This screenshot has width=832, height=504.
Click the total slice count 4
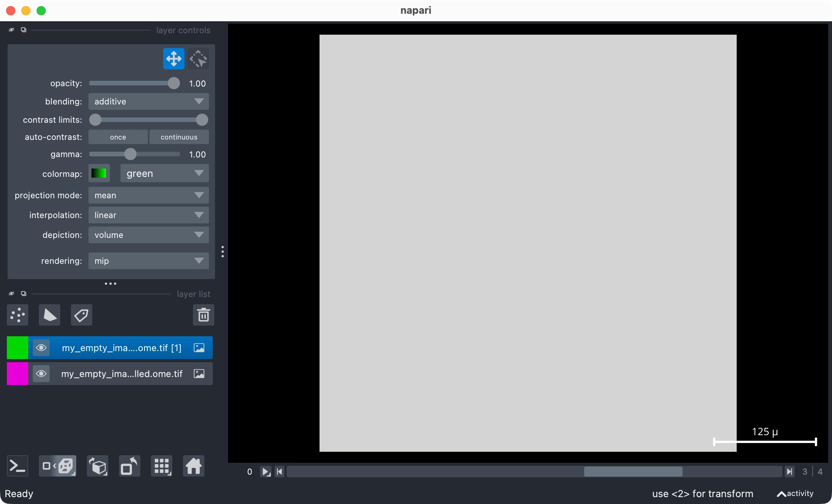pos(820,472)
